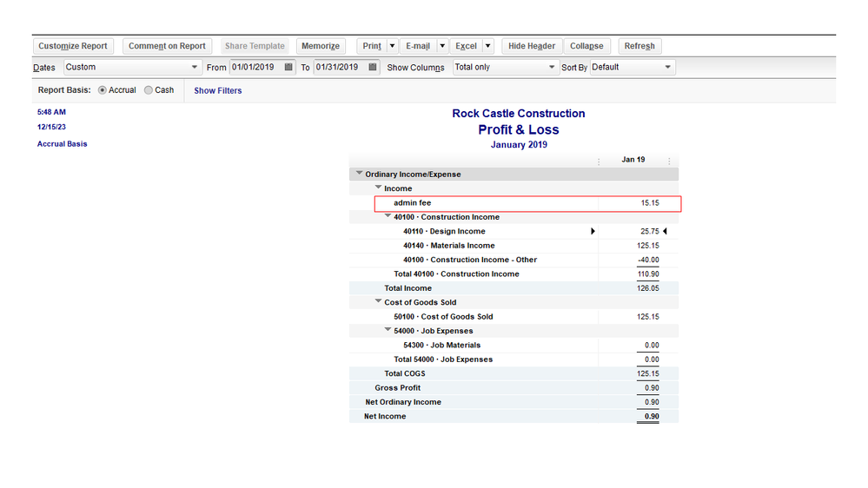The image size is (868, 488).
Task: Open the From date calendar picker
Action: (x=288, y=67)
